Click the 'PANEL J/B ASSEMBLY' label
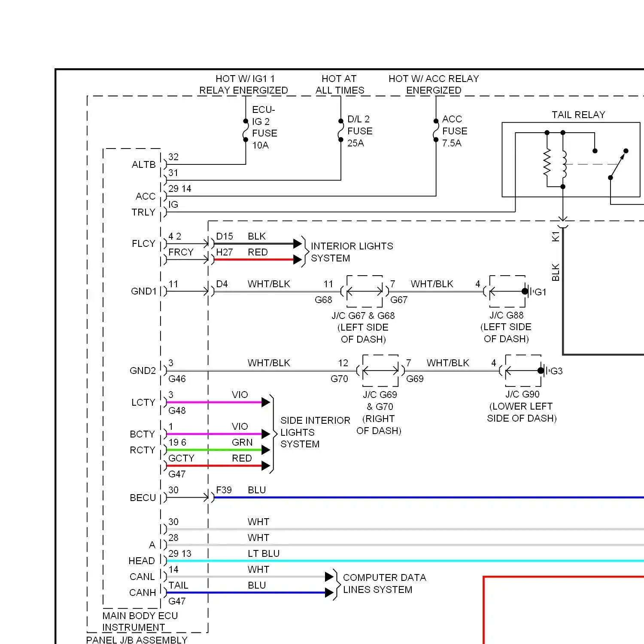The width and height of the screenshot is (644, 644). 137,640
